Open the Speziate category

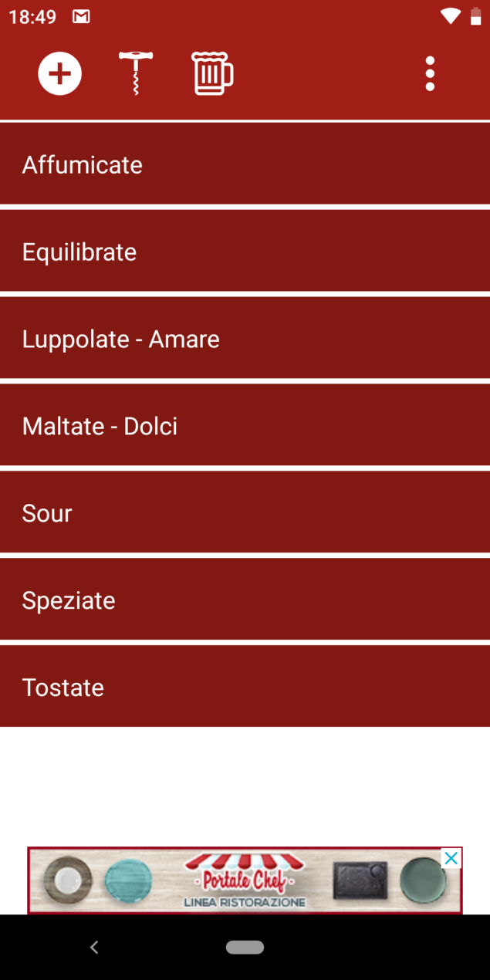245,600
